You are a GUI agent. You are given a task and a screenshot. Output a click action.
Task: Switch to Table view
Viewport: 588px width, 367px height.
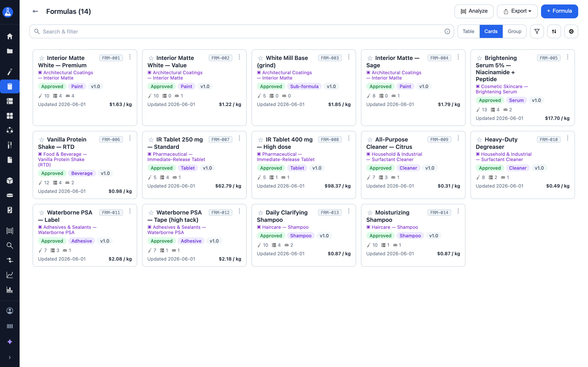coord(468,31)
